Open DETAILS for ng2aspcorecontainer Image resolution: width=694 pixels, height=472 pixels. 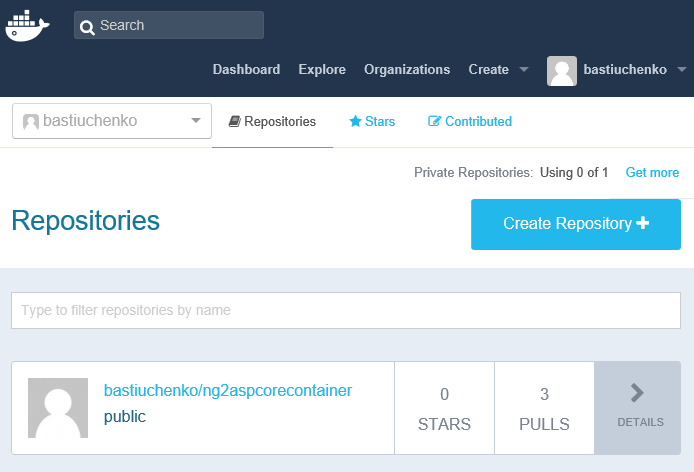click(637, 408)
